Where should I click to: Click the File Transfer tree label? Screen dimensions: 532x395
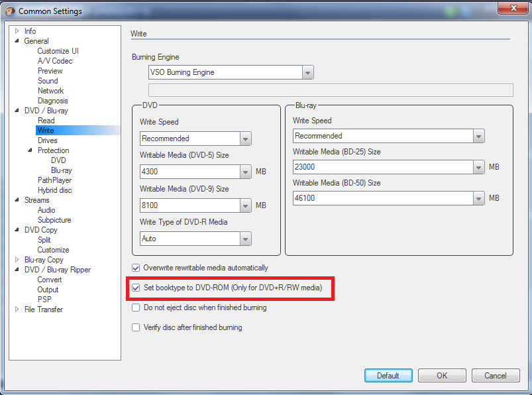click(x=44, y=309)
